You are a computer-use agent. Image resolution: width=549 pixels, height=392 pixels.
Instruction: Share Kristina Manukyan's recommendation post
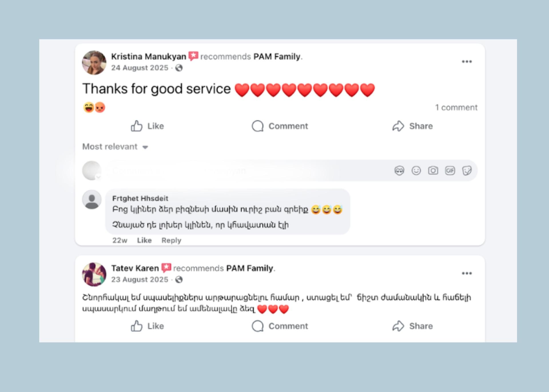click(x=412, y=126)
